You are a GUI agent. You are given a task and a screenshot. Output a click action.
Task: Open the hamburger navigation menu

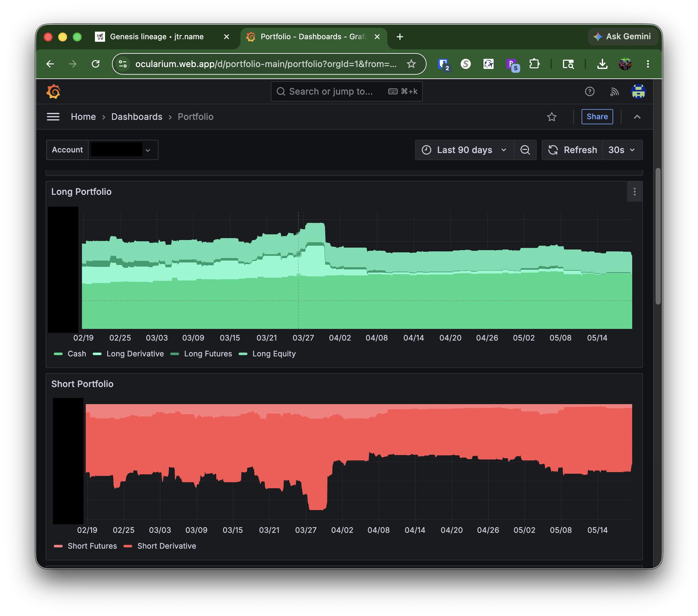point(53,117)
